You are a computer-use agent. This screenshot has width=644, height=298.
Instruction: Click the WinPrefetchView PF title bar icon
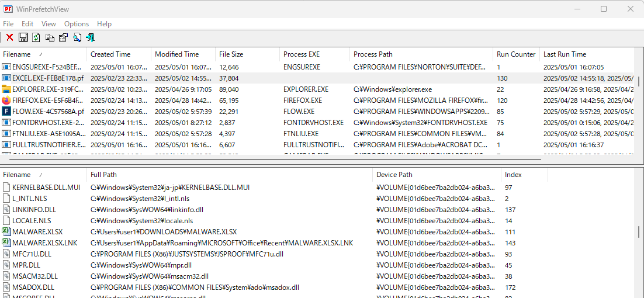tap(8, 9)
